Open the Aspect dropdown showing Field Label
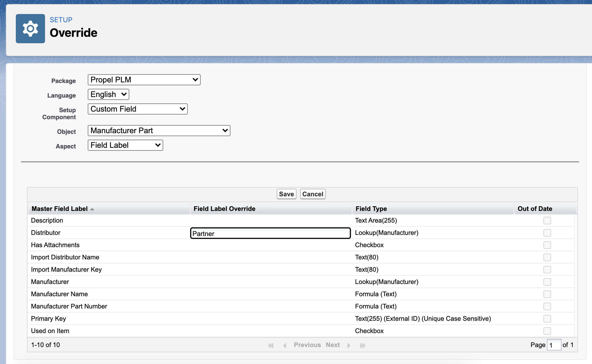The height and width of the screenshot is (364, 592). point(125,145)
